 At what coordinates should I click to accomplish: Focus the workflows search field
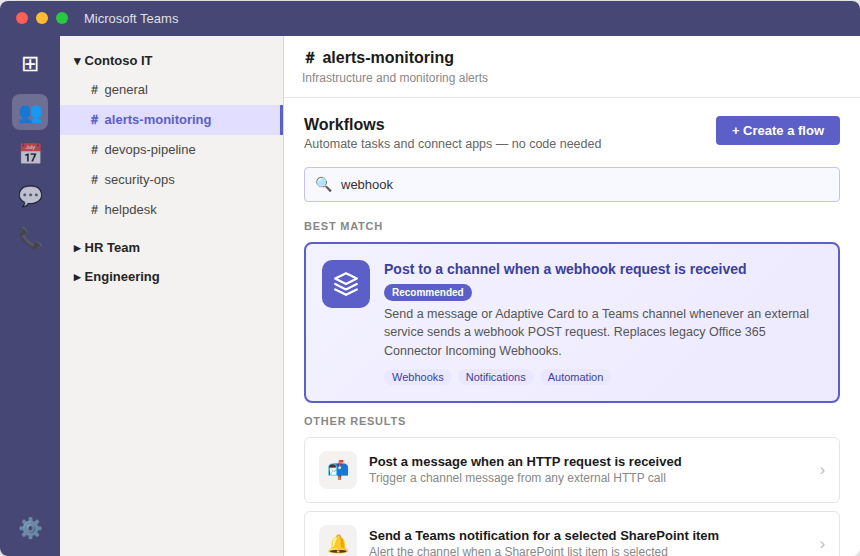coord(572,185)
